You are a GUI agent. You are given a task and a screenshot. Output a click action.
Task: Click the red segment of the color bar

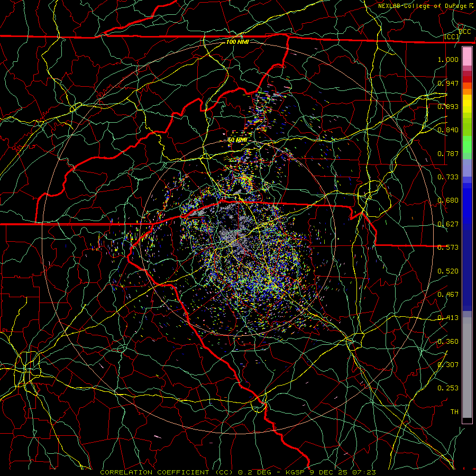pyautogui.click(x=467, y=79)
